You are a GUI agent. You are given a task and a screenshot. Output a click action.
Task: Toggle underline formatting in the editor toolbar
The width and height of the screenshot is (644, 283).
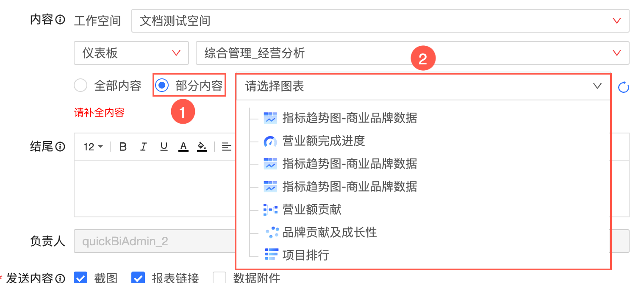coord(164,147)
